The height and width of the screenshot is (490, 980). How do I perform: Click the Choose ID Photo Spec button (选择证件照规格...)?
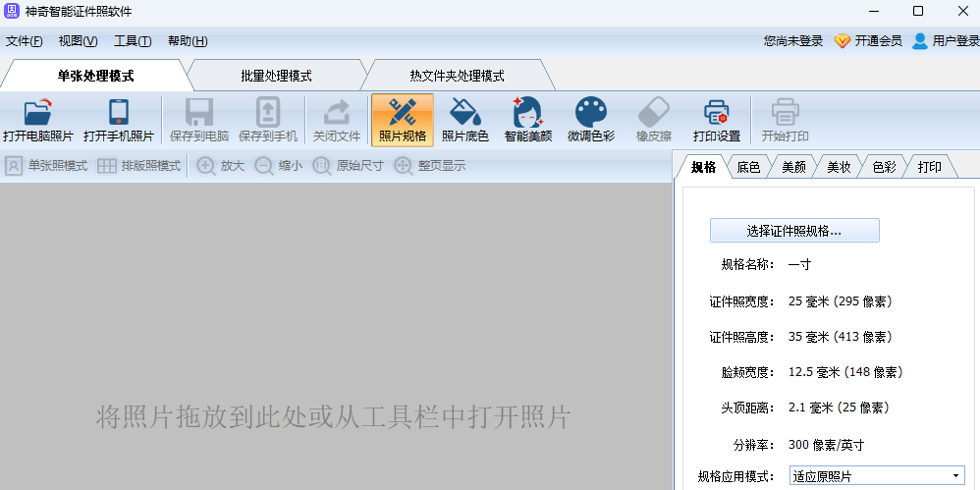[794, 231]
